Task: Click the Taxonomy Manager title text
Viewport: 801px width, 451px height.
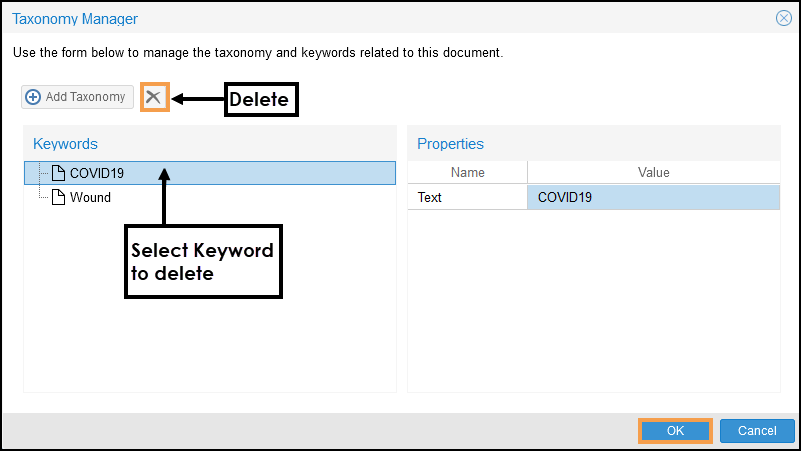Action: 75,18
